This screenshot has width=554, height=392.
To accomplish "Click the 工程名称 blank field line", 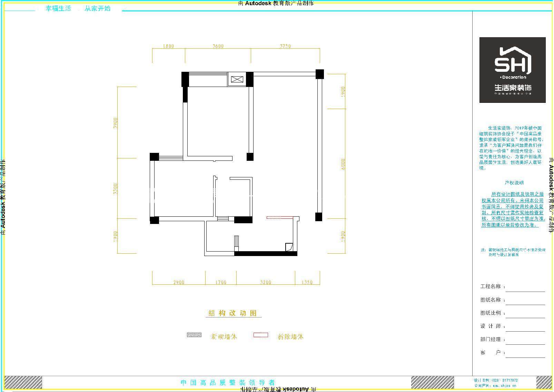I will [525, 289].
